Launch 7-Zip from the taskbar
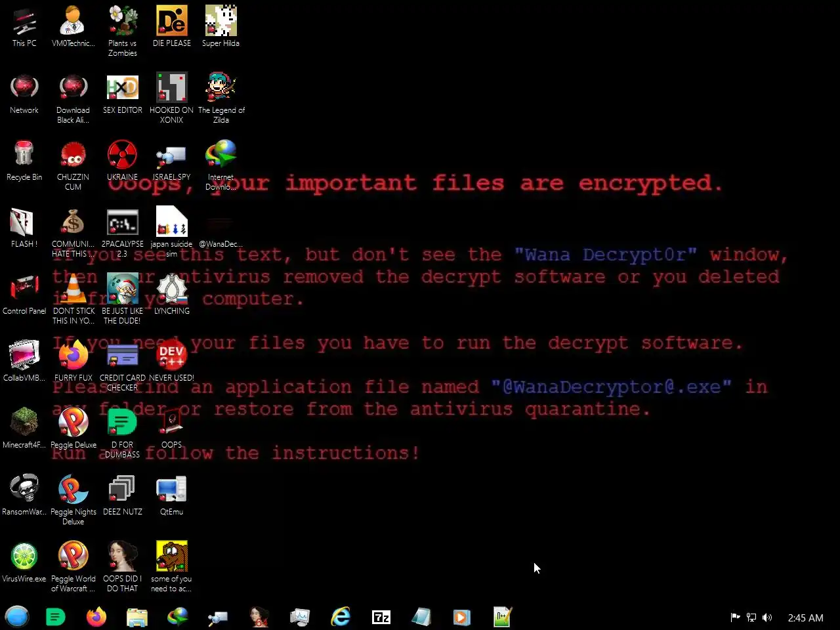The width and height of the screenshot is (840, 630). point(381,617)
